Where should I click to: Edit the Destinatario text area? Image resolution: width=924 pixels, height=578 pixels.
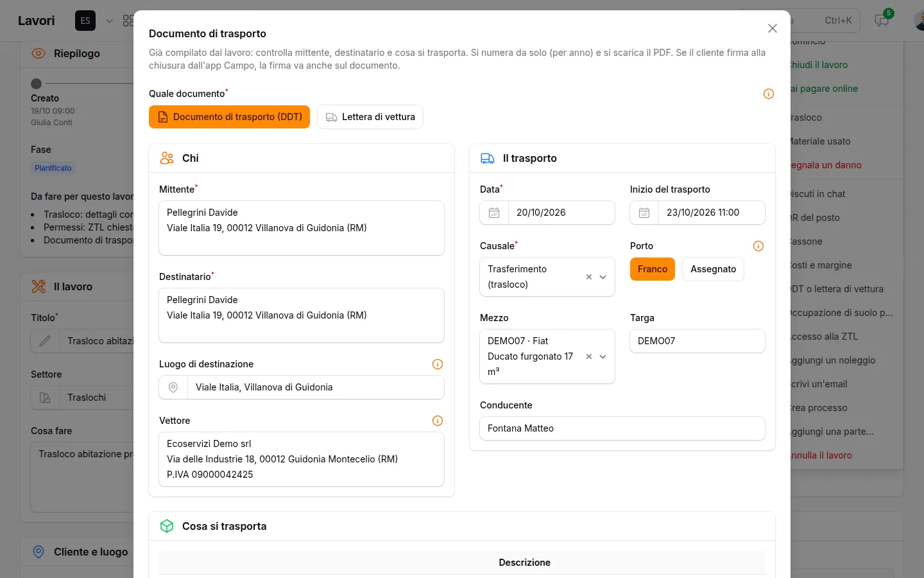pyautogui.click(x=302, y=315)
